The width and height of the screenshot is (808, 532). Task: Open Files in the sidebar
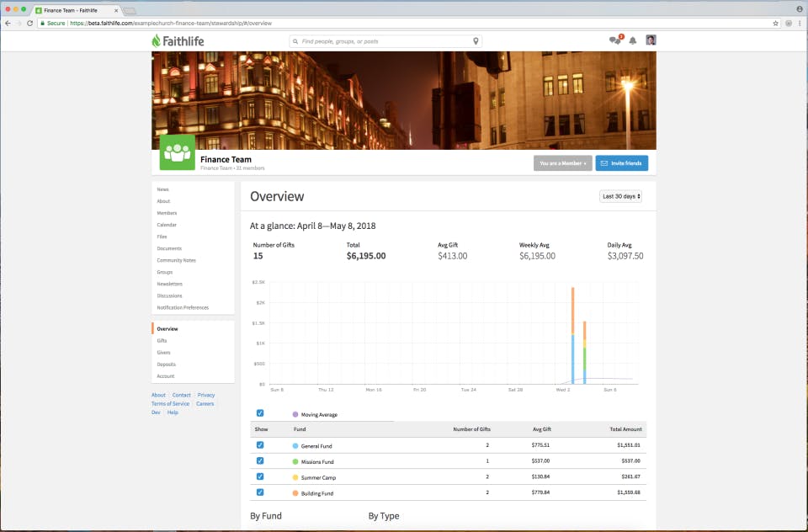tap(162, 237)
